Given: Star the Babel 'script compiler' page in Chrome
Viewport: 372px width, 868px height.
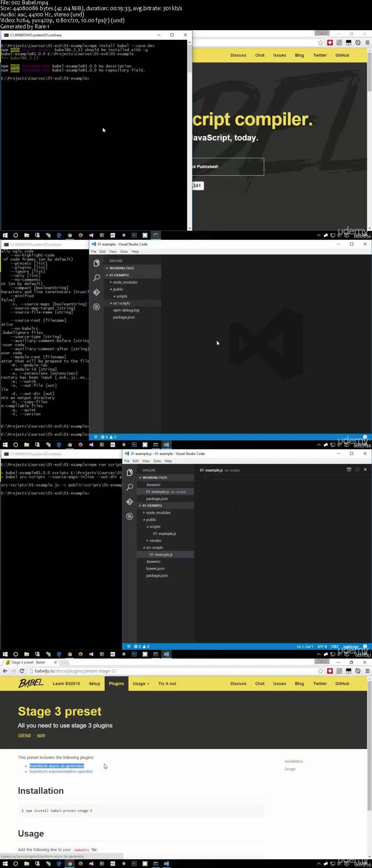Looking at the screenshot, I should [320, 43].
